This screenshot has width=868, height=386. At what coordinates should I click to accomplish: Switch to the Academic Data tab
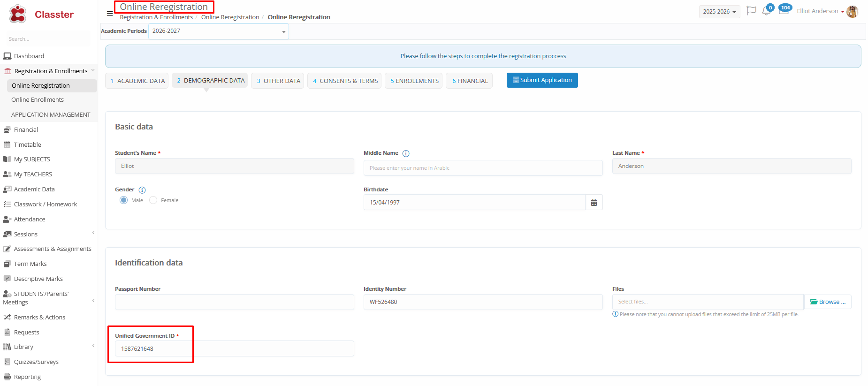click(x=137, y=81)
